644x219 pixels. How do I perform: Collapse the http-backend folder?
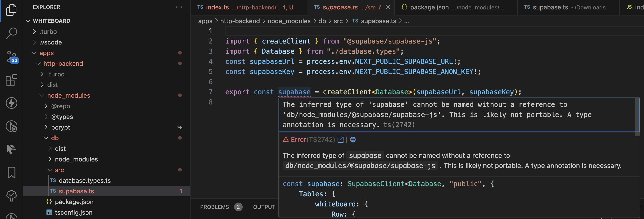point(38,63)
